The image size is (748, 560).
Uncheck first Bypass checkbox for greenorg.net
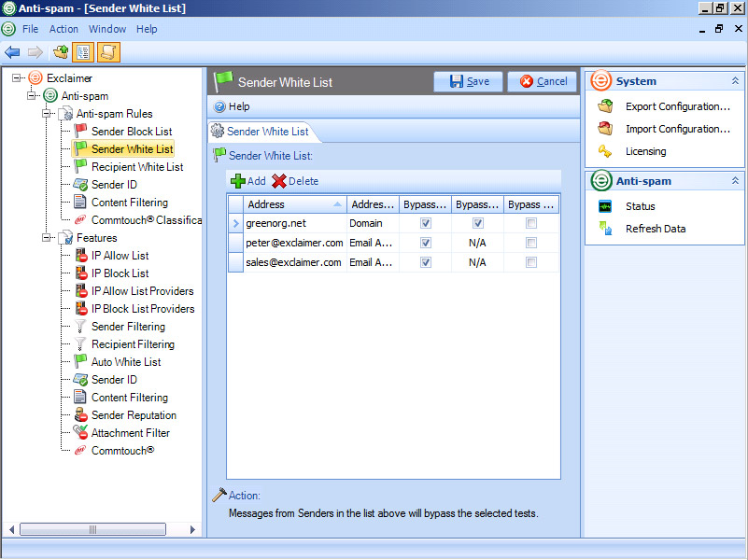[426, 223]
